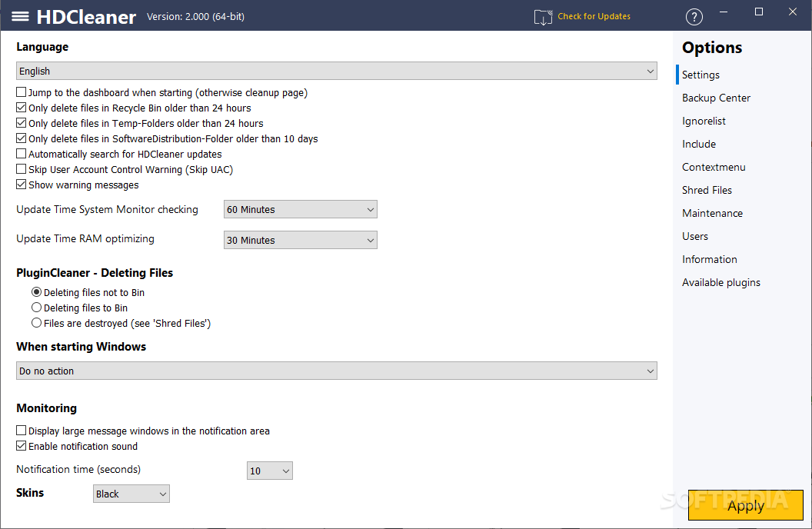The image size is (812, 529).
Task: Open the Skins dropdown showing Black
Action: pyautogui.click(x=131, y=494)
